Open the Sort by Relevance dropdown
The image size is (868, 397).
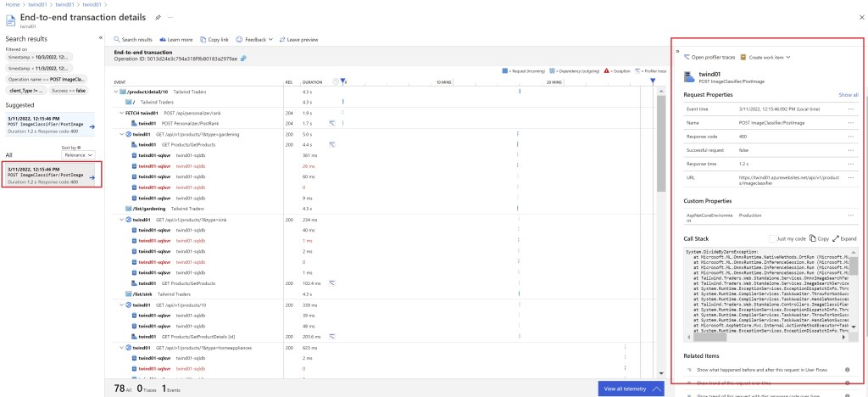[78, 154]
